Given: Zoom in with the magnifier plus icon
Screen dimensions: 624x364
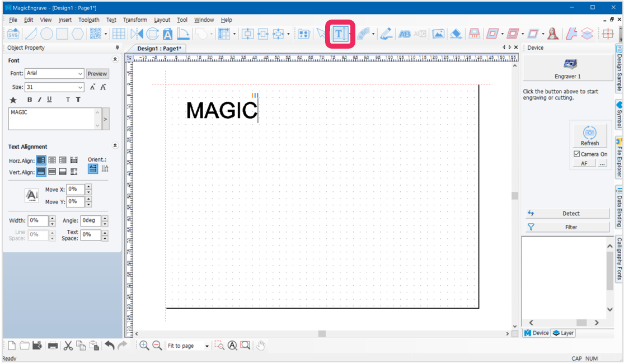Looking at the screenshot, I should [144, 346].
